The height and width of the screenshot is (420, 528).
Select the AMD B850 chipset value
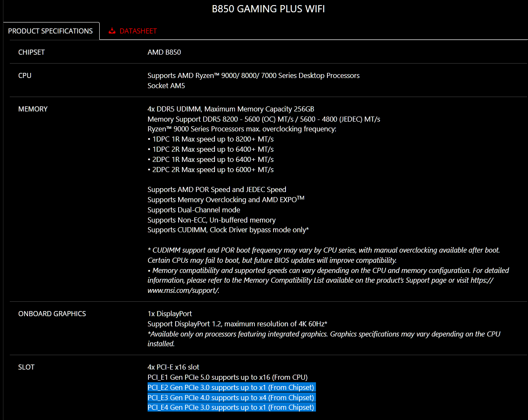click(x=164, y=52)
